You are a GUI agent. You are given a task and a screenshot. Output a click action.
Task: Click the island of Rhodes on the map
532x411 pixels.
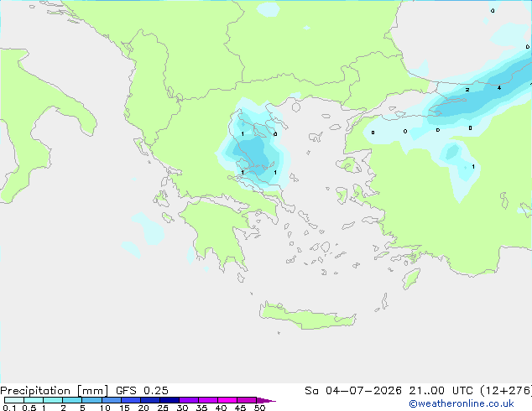point(411,278)
